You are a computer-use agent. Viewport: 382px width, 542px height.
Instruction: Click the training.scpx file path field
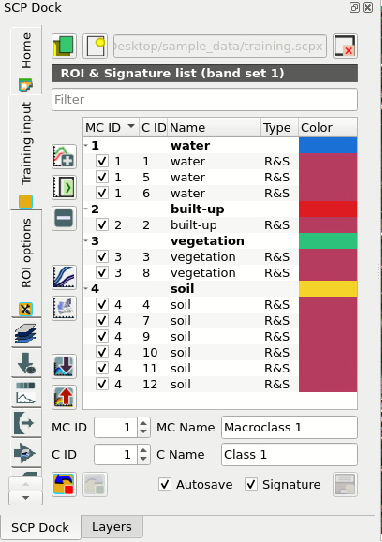220,46
